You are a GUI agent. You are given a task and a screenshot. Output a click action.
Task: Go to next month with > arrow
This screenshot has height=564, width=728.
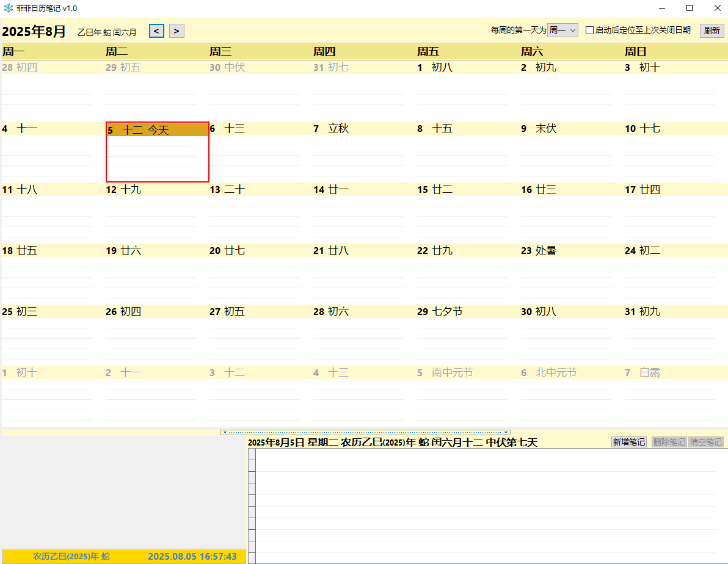click(x=177, y=31)
